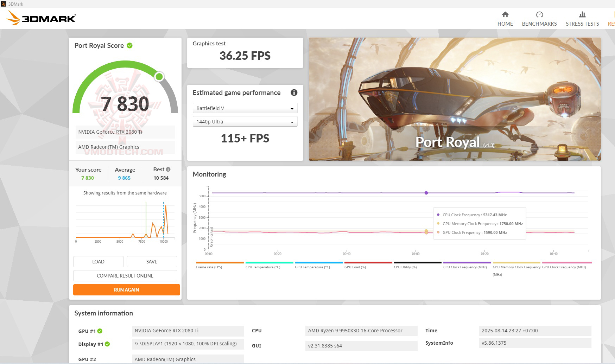Viewport: 615px width, 364px height.
Task: Click the GPU Temperature color swatch in legend
Action: click(x=319, y=262)
